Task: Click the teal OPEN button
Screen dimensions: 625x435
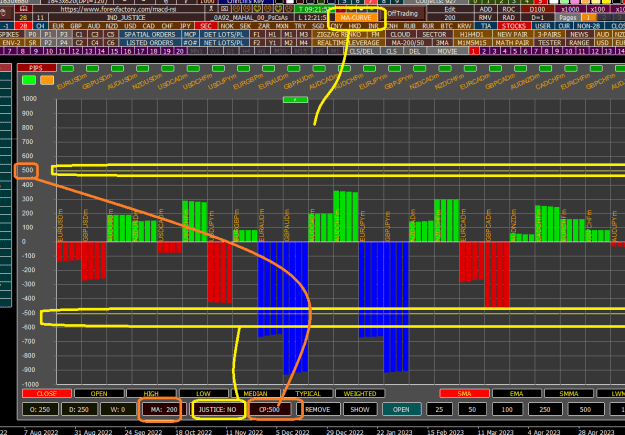Action: pos(401,409)
